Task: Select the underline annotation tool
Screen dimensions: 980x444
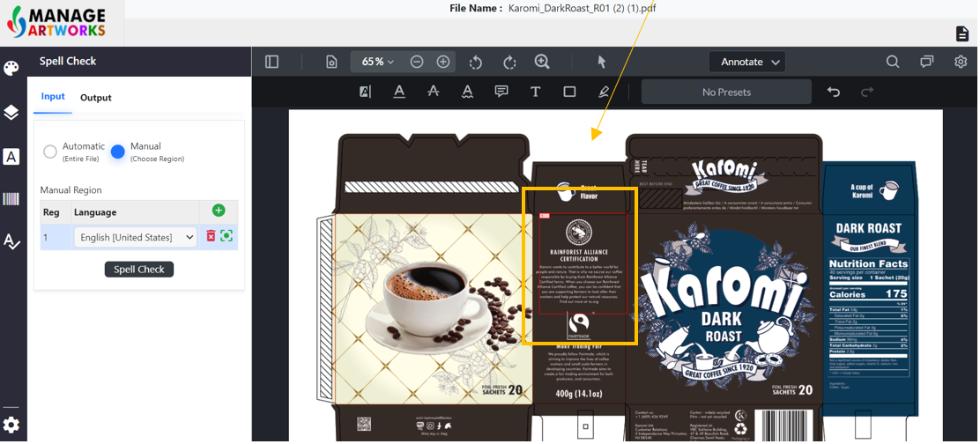Action: pos(399,92)
